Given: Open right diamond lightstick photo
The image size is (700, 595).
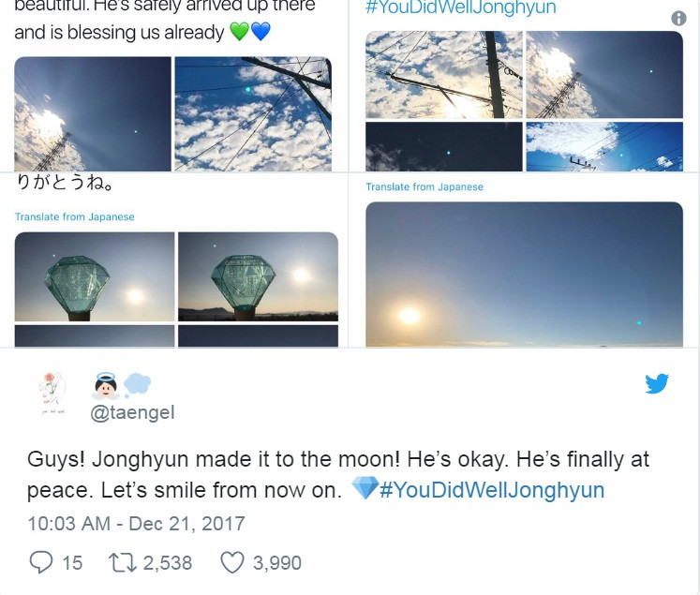Looking at the screenshot, I should (x=258, y=275).
